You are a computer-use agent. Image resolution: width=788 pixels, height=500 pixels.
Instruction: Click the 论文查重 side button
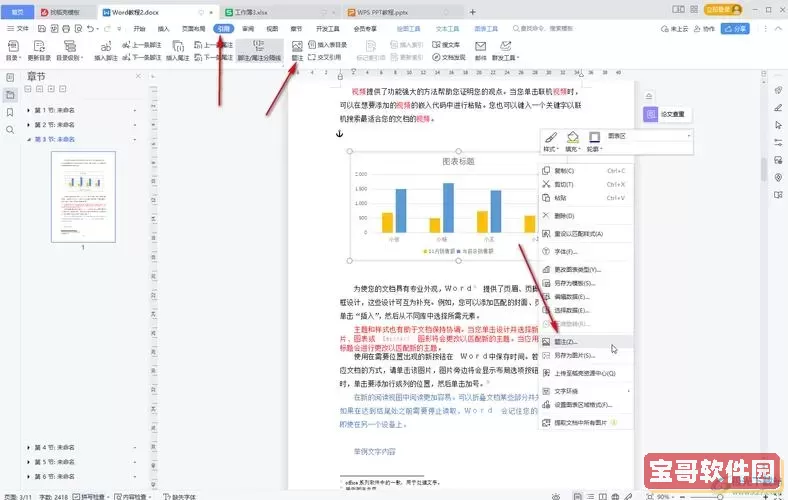point(667,114)
